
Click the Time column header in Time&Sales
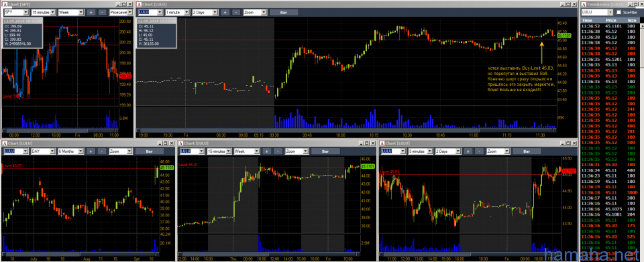click(588, 19)
